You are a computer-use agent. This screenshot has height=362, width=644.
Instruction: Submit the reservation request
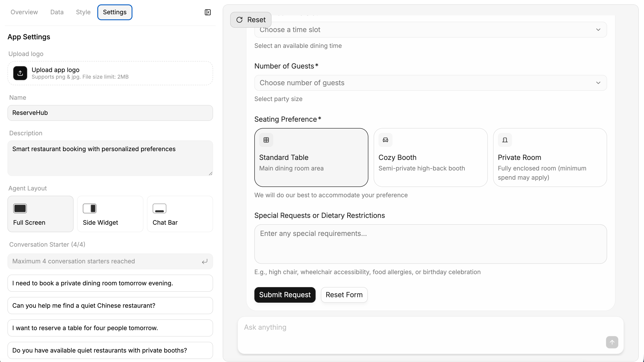pos(285,295)
